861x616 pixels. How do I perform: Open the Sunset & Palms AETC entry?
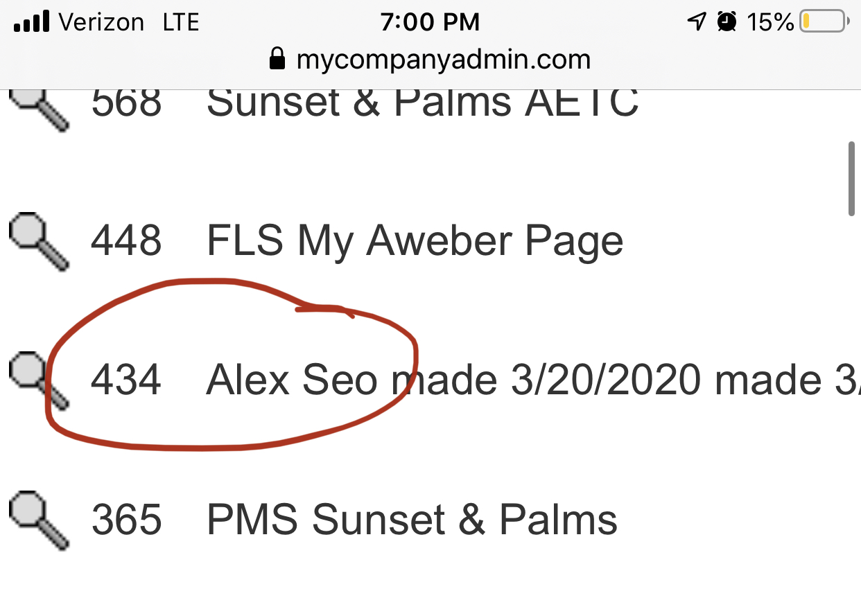click(422, 104)
